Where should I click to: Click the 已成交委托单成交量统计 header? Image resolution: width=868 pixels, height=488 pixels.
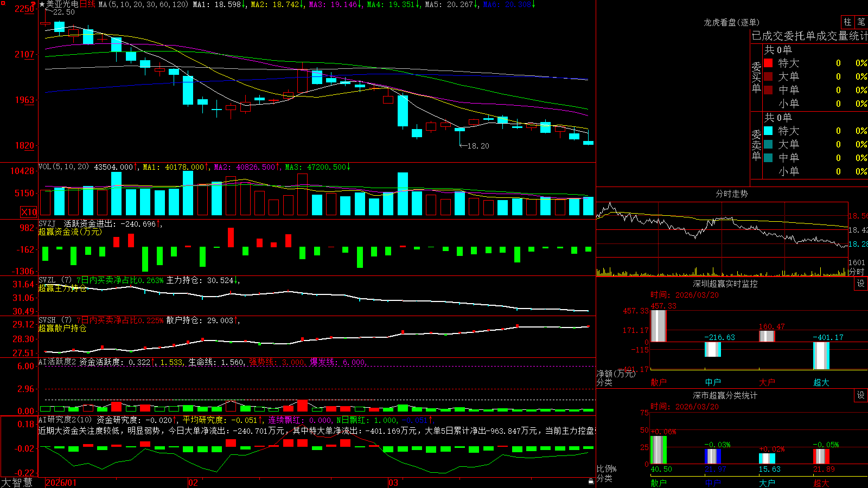(x=809, y=36)
